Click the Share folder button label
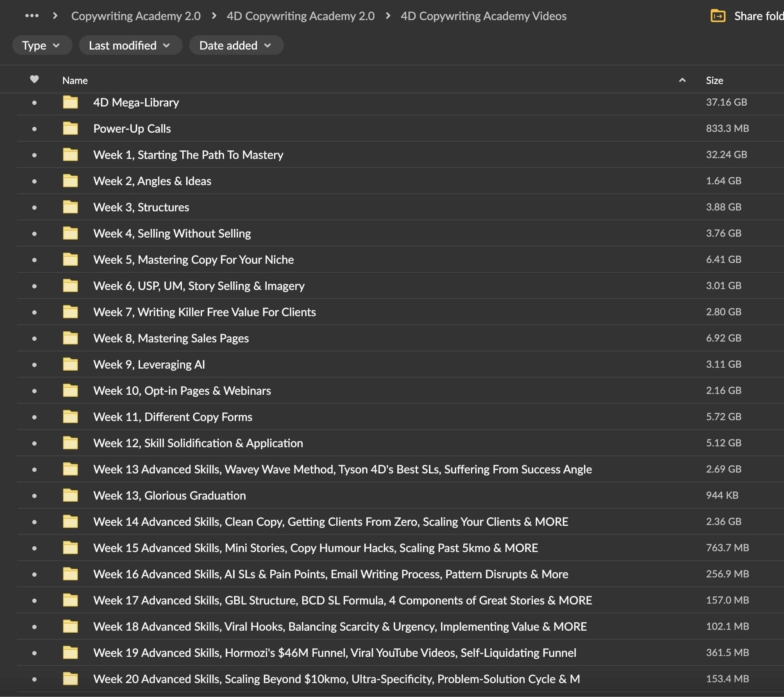The height and width of the screenshot is (697, 784). tap(759, 16)
